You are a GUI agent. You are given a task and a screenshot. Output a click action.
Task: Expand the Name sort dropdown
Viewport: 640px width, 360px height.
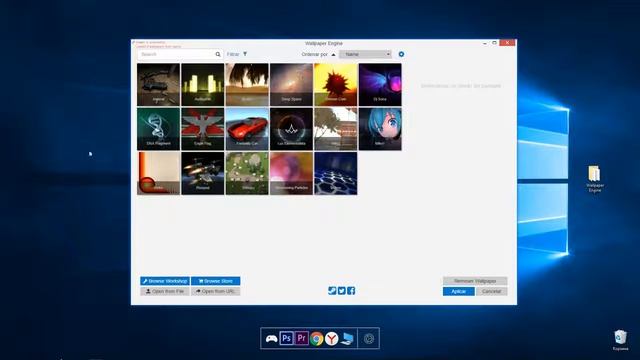[365, 54]
